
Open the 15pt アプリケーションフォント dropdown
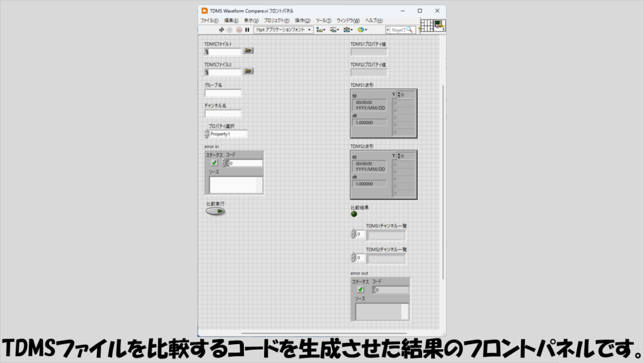pyautogui.click(x=284, y=30)
